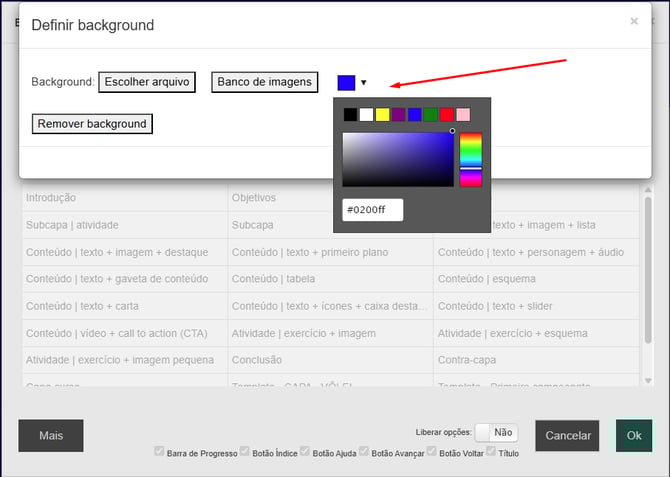Toggle the Botão Voltar checkbox

[433, 452]
